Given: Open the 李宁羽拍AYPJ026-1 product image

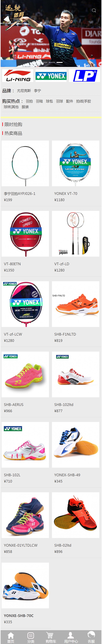Looking at the screenshot, I should click(25, 163).
